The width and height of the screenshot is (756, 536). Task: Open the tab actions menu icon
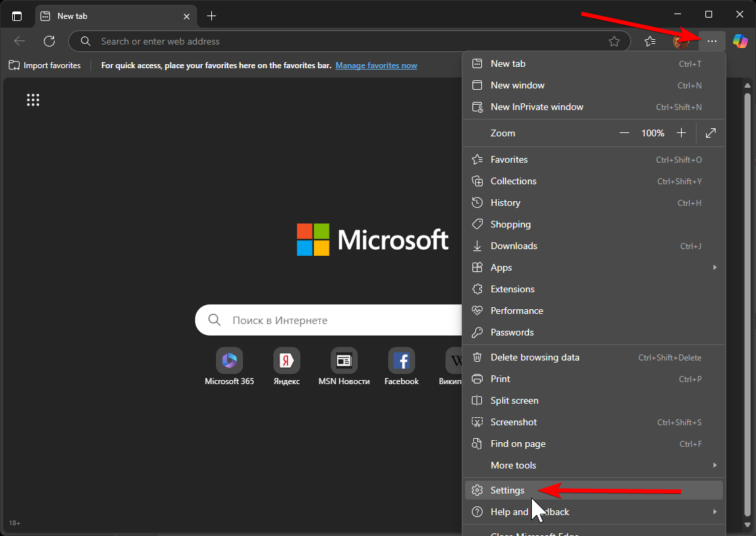coord(17,16)
